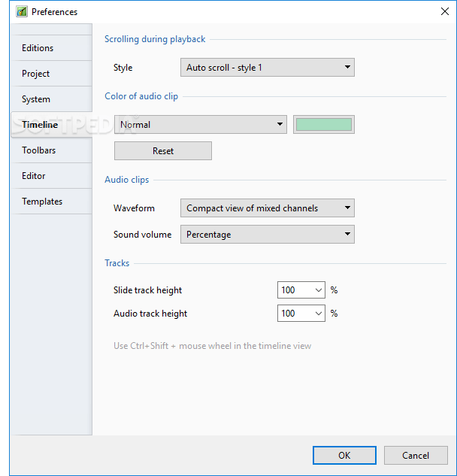Open the Templates tab

tap(52, 202)
